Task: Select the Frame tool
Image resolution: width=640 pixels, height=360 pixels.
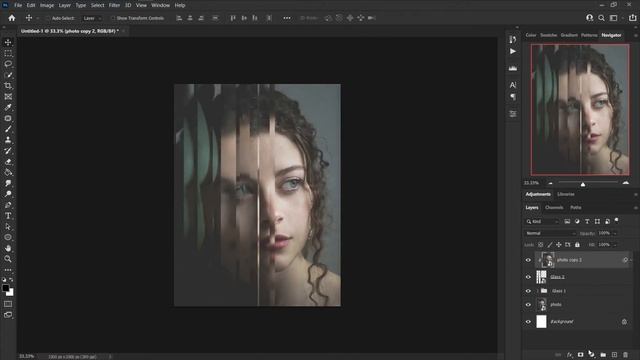Action: 8,97
